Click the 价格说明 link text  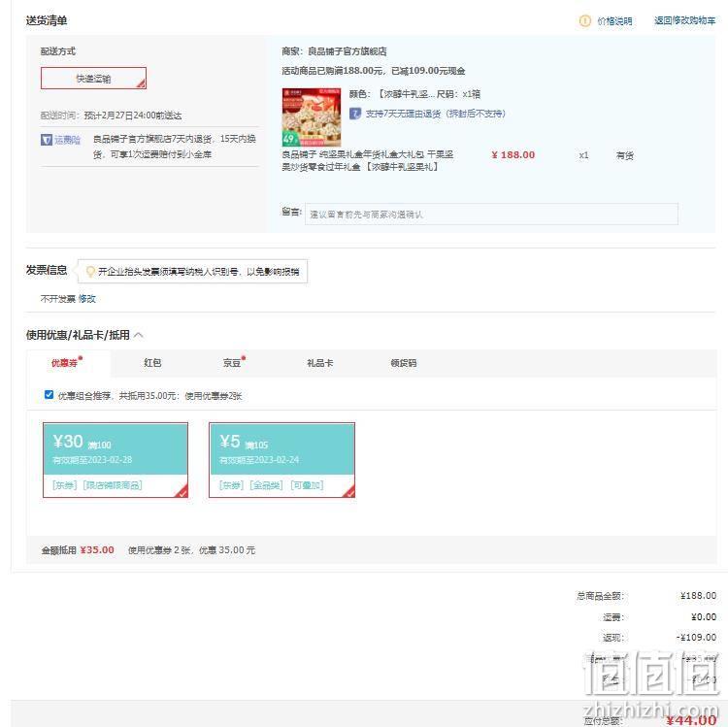coord(614,21)
